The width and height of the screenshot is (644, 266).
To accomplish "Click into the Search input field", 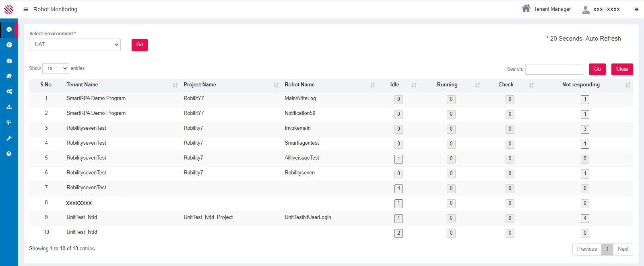I will click(x=554, y=69).
